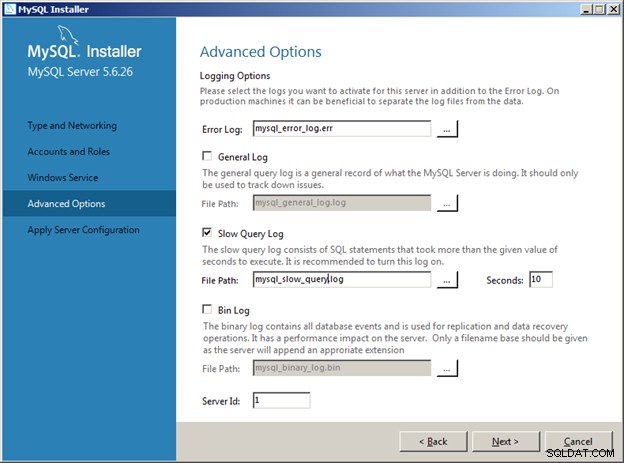Click the Next button
The height and width of the screenshot is (463, 624).
505,442
